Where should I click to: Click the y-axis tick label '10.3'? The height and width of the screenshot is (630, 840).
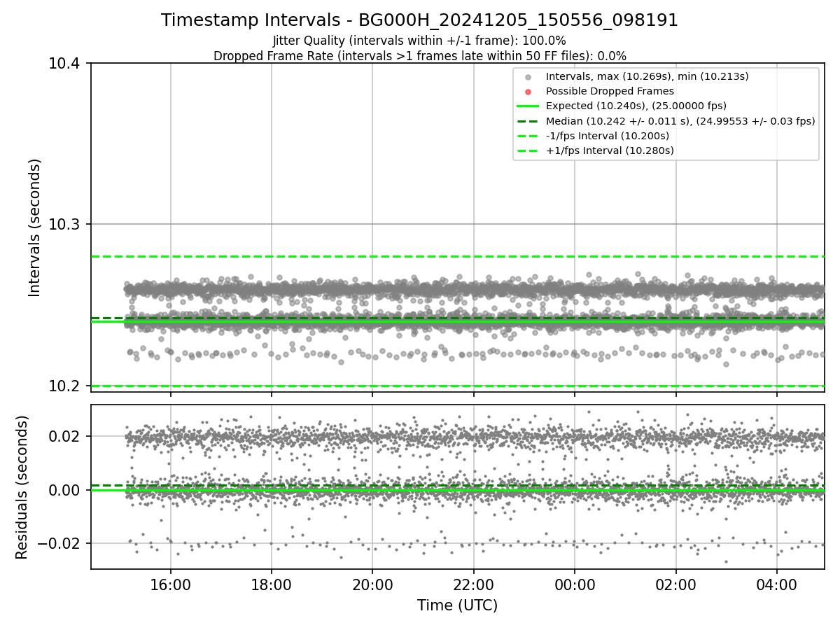point(66,225)
